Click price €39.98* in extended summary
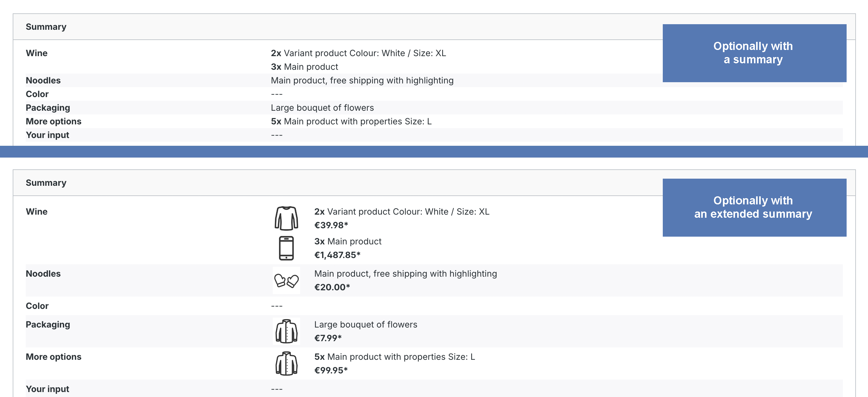This screenshot has width=868, height=397. [331, 225]
